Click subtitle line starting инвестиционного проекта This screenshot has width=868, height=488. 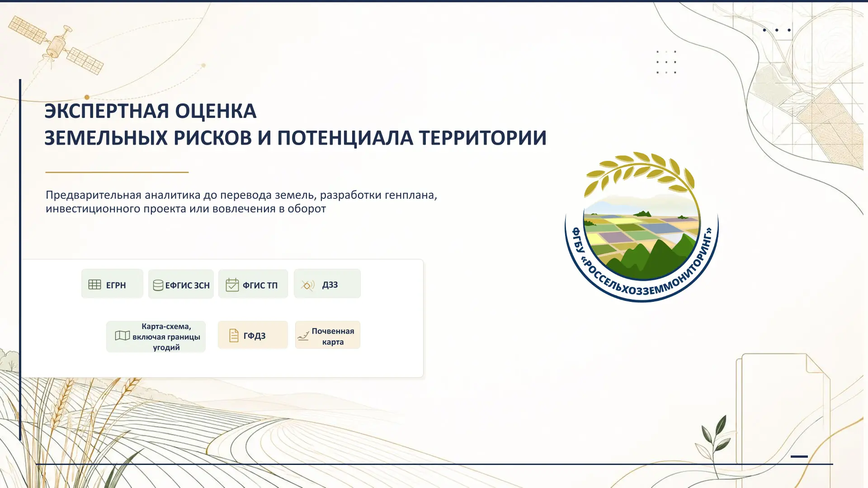point(186,209)
